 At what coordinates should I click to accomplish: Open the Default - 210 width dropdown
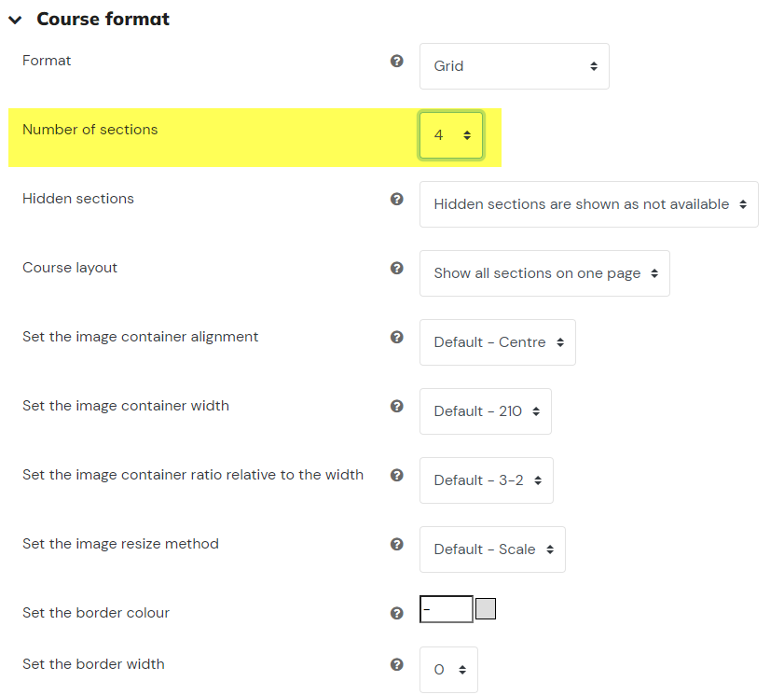pyautogui.click(x=486, y=411)
